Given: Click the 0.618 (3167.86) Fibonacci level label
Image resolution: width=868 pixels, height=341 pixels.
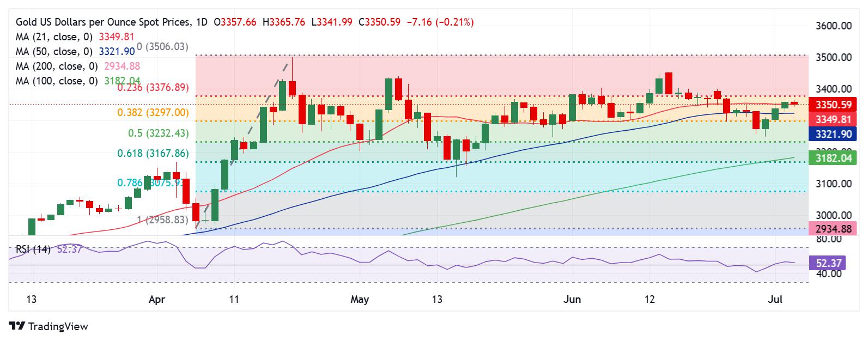Looking at the screenshot, I should click(153, 154).
